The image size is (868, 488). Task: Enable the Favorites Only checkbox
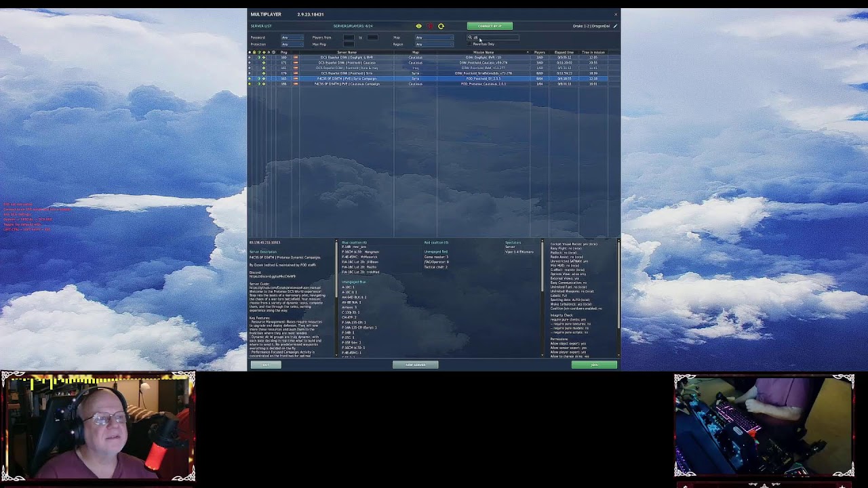pos(470,44)
